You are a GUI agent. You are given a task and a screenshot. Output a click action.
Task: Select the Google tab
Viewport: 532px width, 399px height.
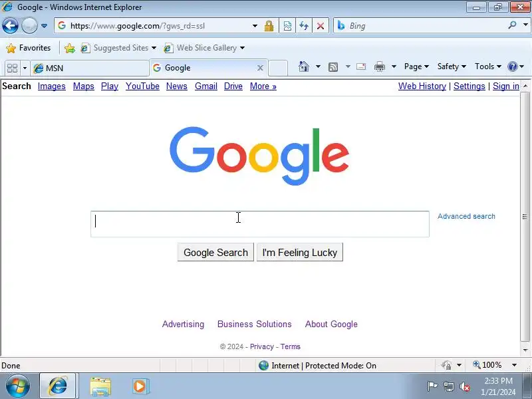pyautogui.click(x=203, y=68)
